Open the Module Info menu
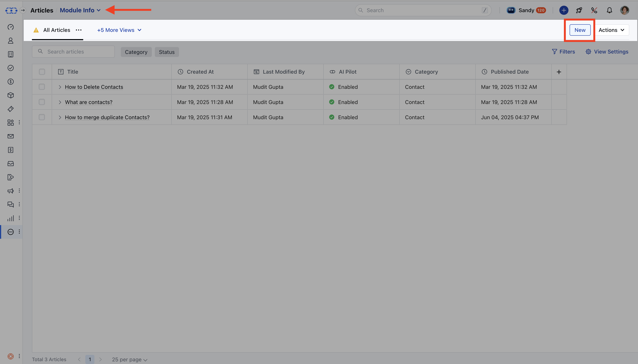The height and width of the screenshot is (364, 638). 80,10
